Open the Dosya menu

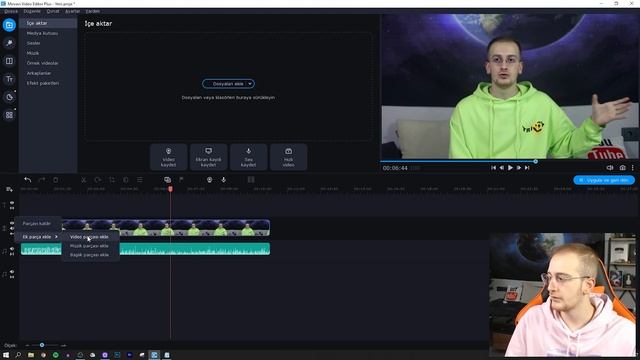pyautogui.click(x=11, y=11)
